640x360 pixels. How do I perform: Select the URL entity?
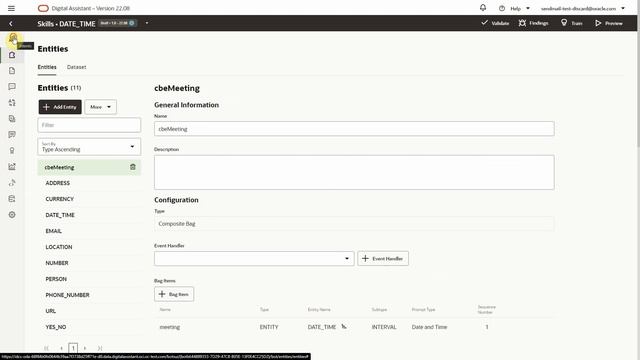[89, 311]
